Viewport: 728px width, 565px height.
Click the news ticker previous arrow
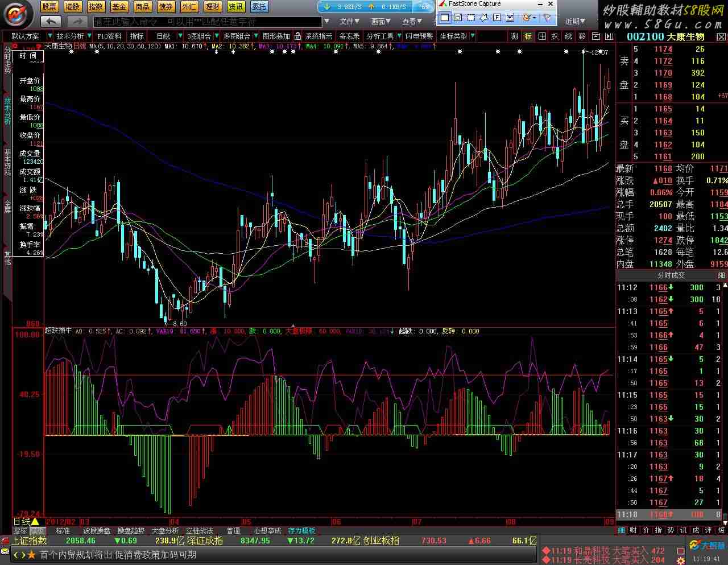point(16,555)
